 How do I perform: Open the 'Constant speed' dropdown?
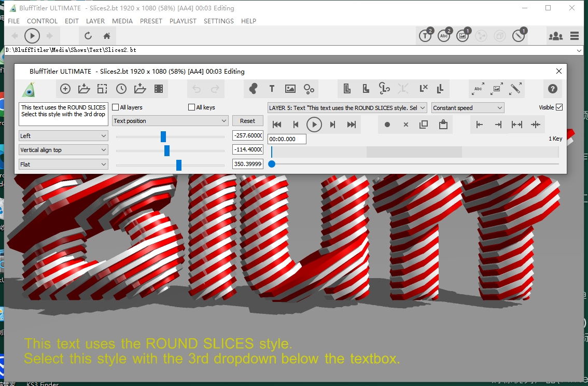coord(468,108)
